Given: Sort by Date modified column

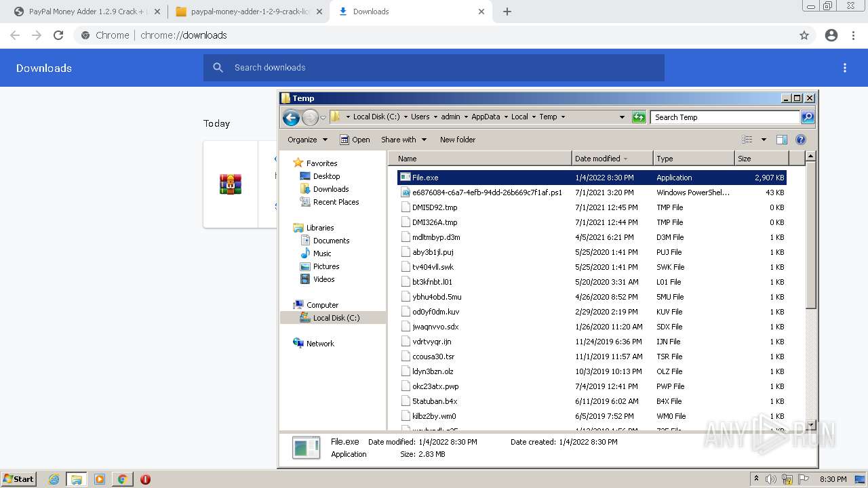Looking at the screenshot, I should click(x=612, y=159).
